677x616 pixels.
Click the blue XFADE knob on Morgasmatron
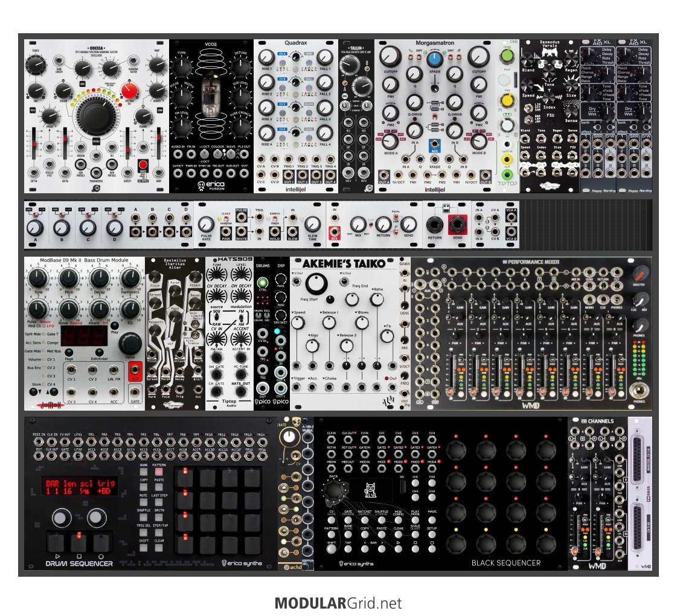point(435,60)
